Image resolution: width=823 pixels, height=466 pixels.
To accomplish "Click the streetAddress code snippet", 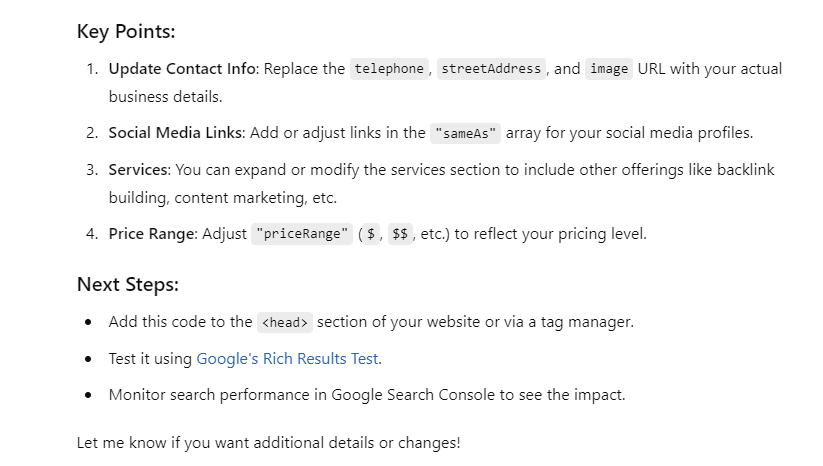I will 491,69.
